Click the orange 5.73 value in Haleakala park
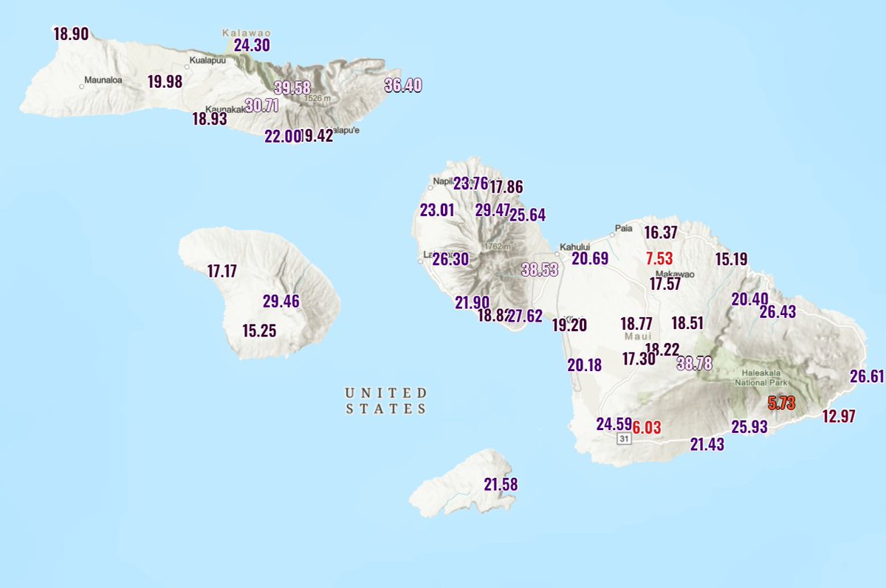 click(x=781, y=404)
